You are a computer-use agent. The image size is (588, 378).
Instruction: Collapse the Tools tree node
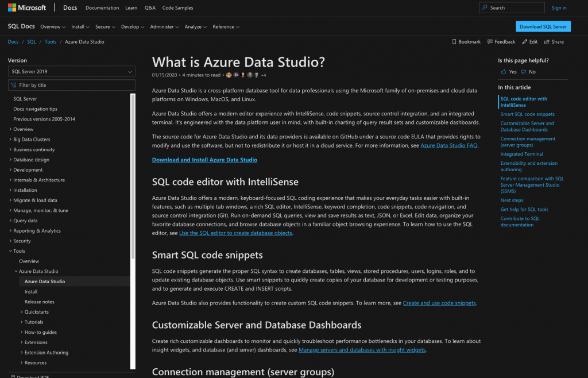(x=10, y=251)
